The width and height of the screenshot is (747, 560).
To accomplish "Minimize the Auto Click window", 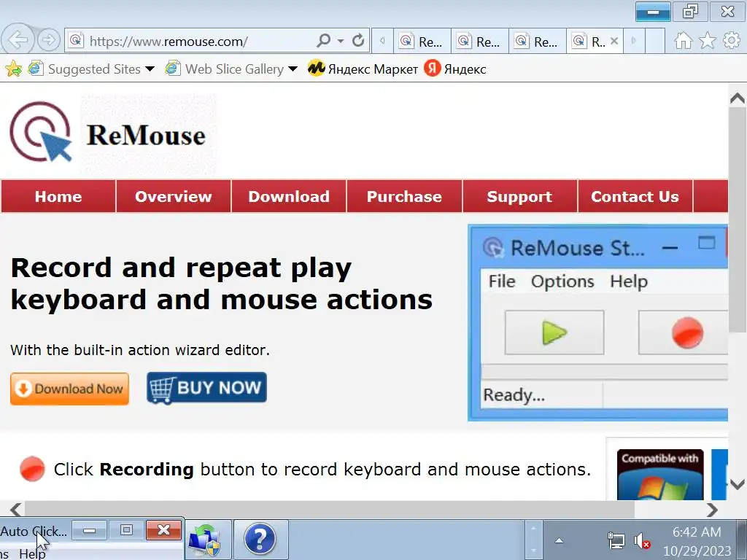I will [x=89, y=530].
